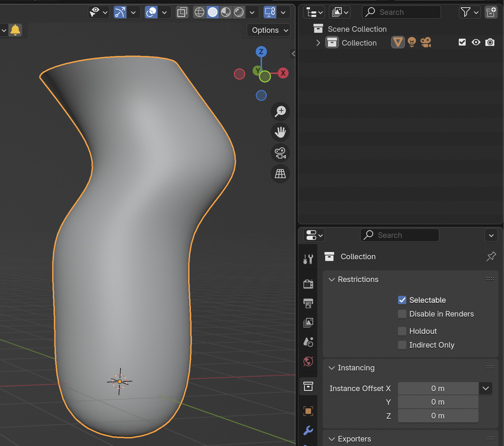Click the viewport zoom magnifier icon
The image size is (504, 446).
tap(280, 111)
